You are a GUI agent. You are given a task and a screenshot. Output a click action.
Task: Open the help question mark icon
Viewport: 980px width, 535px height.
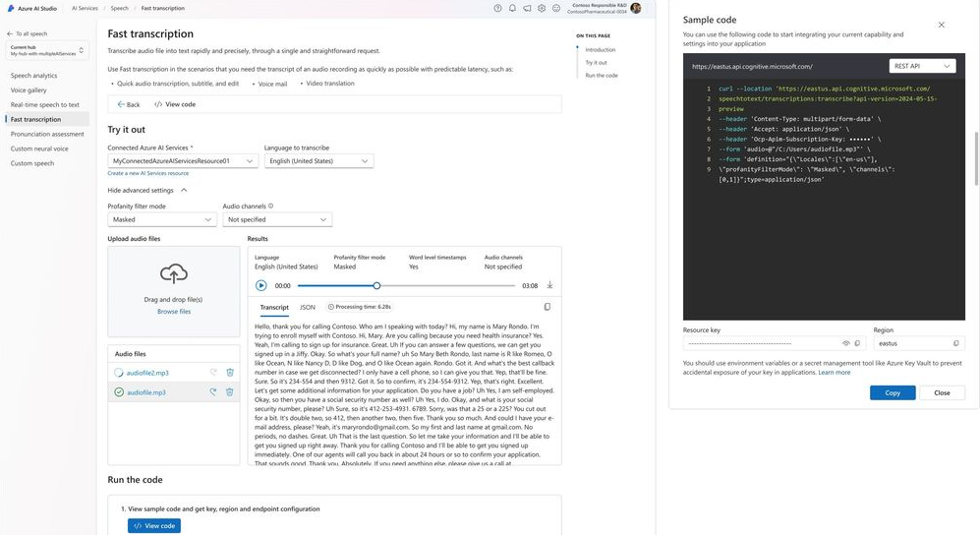(x=497, y=8)
